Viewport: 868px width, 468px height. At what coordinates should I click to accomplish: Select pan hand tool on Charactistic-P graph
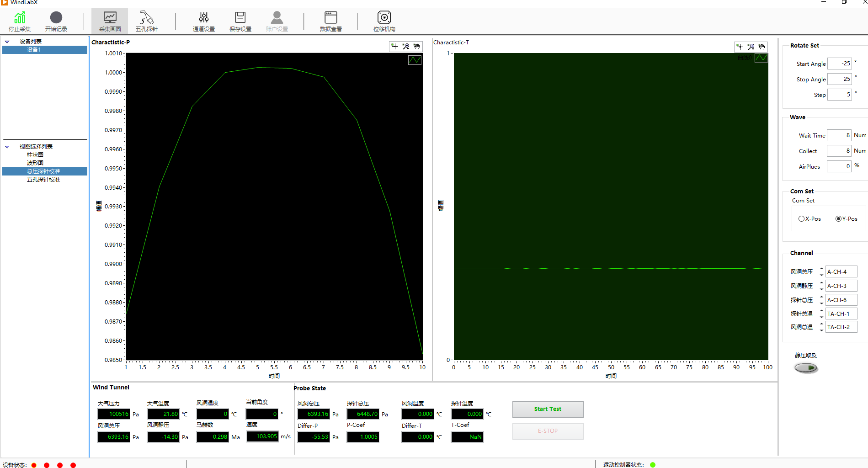pyautogui.click(x=417, y=47)
